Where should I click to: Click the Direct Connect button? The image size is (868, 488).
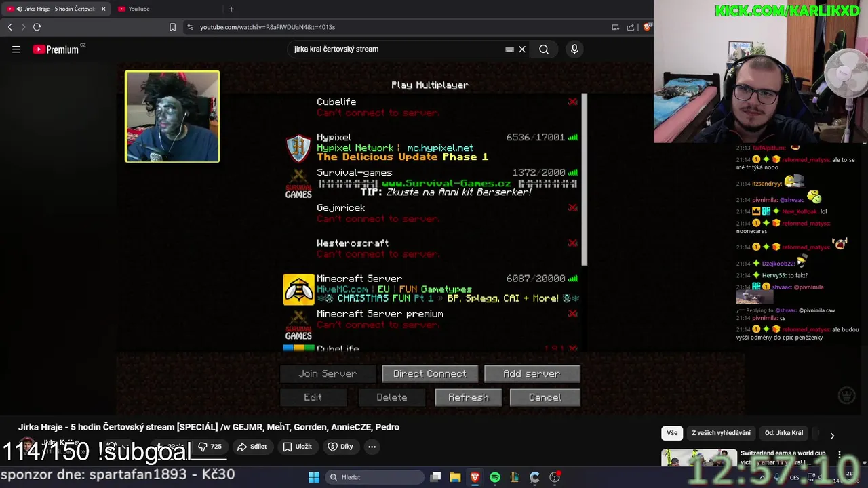pos(430,373)
